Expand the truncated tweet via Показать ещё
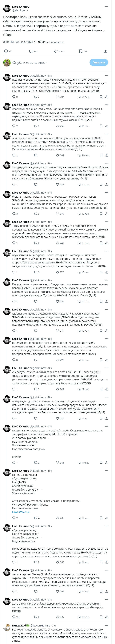Image resolution: width=115 pixels, height=644 pixels. (21, 512)
